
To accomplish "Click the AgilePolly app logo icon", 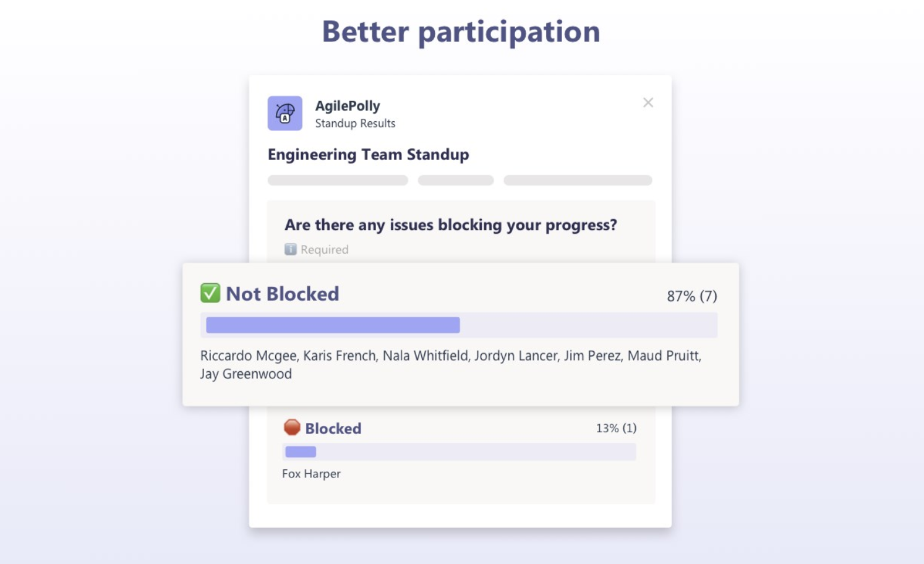I will tap(284, 113).
